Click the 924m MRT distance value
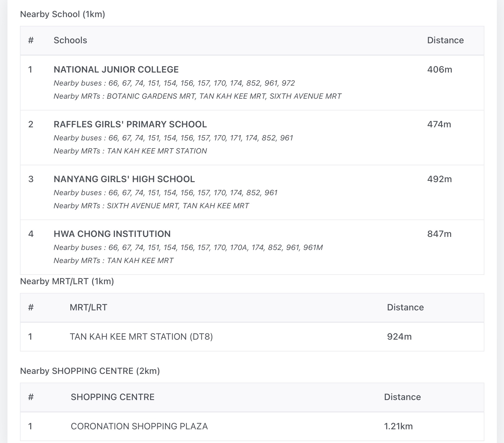Viewport: 504px width, 443px height. pos(399,337)
